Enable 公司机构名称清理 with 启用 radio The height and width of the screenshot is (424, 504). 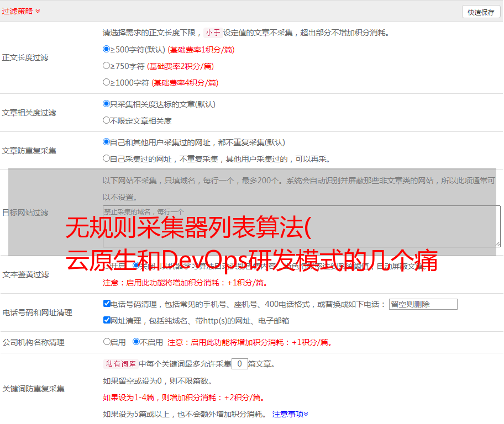coord(107,342)
